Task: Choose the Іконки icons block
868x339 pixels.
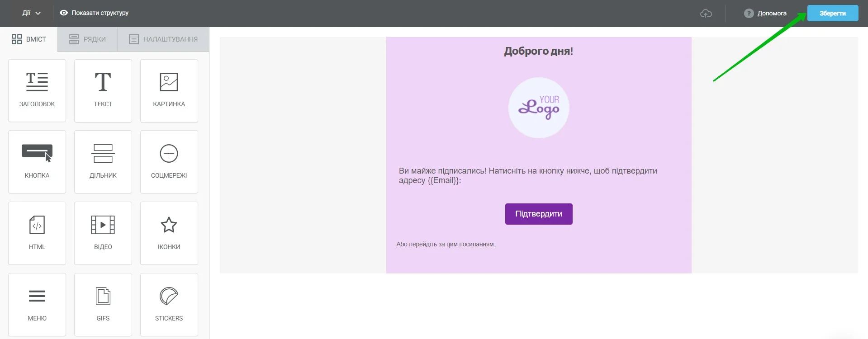Action: [x=169, y=233]
